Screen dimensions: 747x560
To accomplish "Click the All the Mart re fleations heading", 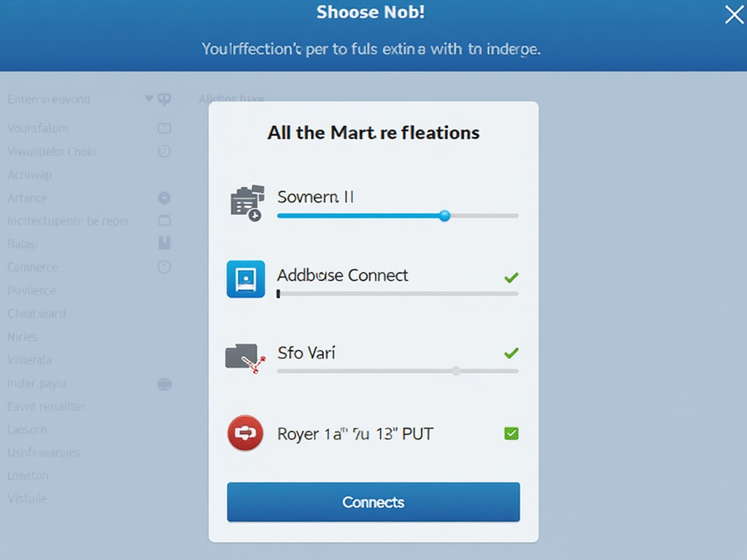I will tap(373, 133).
